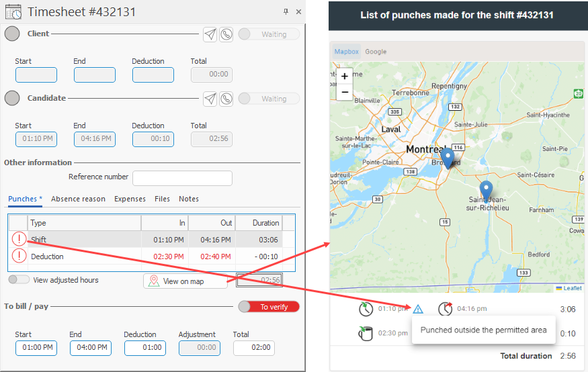Open the Absence reason tab
Screen dimensions: 588x372
[x=78, y=199]
